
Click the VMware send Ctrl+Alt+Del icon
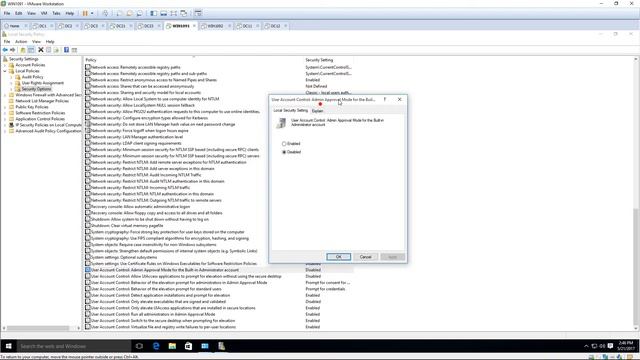(105, 13)
